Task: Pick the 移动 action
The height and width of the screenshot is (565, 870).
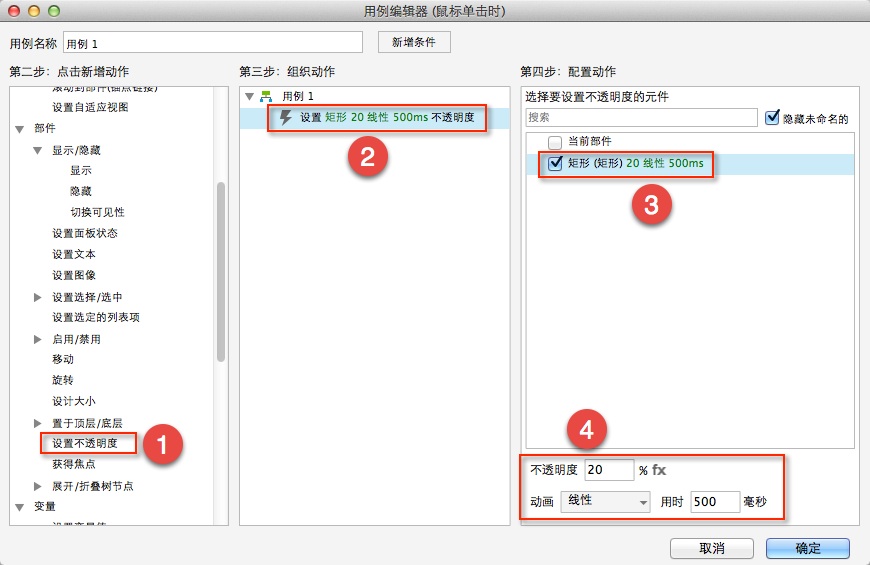Action: 63,359
